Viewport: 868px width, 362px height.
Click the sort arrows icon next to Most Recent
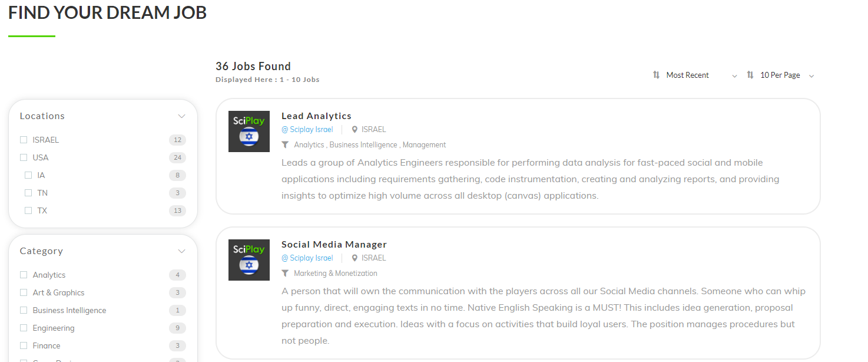656,75
